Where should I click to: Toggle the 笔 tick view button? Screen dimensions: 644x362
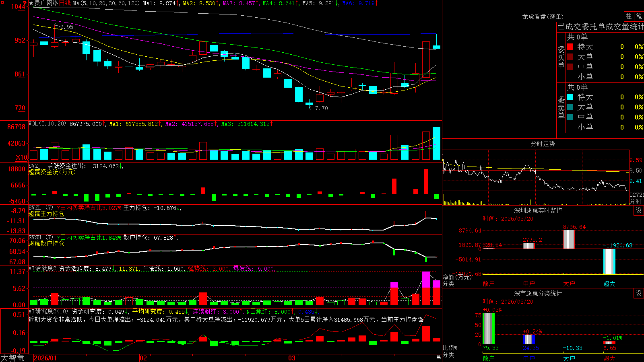coord(639,16)
